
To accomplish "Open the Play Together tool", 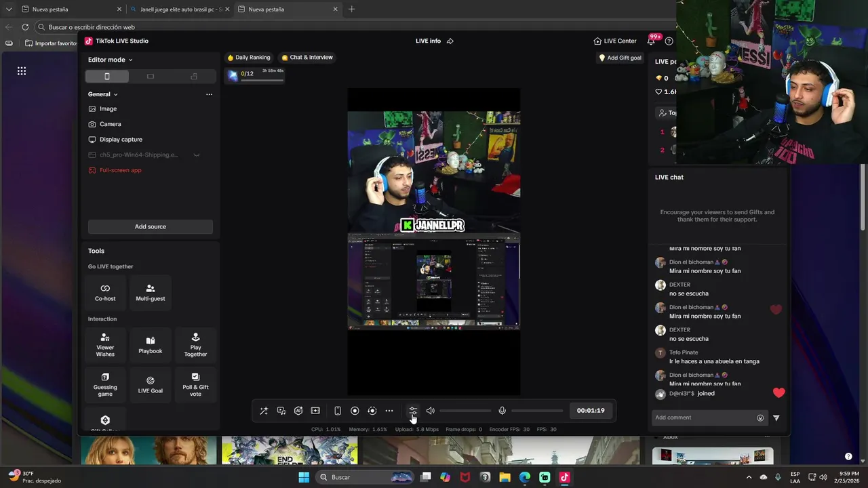I will [x=195, y=346].
